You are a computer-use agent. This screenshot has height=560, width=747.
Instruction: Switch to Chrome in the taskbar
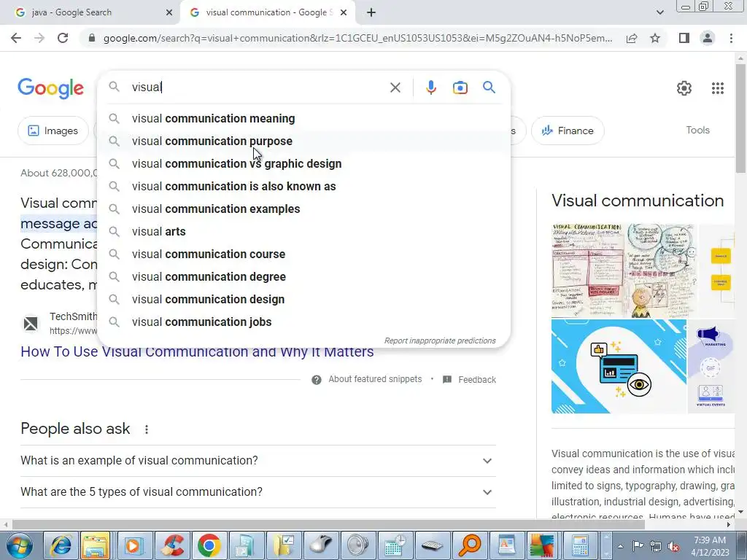pyautogui.click(x=209, y=545)
